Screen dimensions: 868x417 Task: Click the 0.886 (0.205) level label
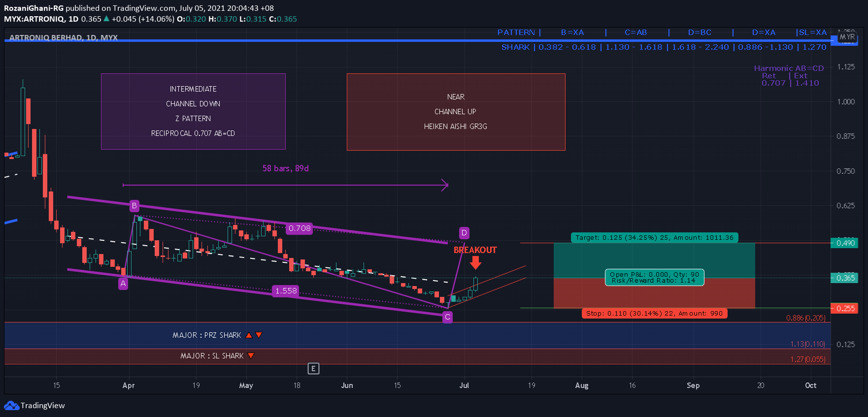(805, 318)
